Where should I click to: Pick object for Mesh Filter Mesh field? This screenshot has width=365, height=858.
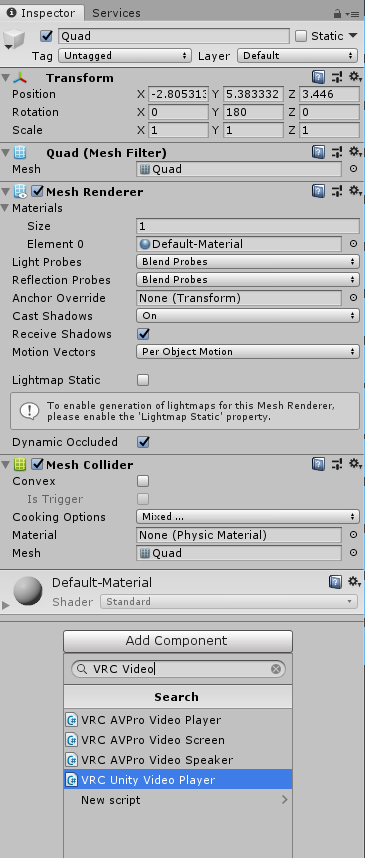[x=353, y=169]
